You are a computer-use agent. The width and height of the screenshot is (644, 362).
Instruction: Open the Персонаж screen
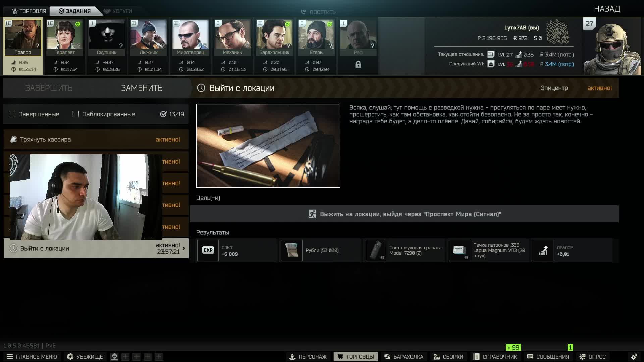tap(308, 357)
